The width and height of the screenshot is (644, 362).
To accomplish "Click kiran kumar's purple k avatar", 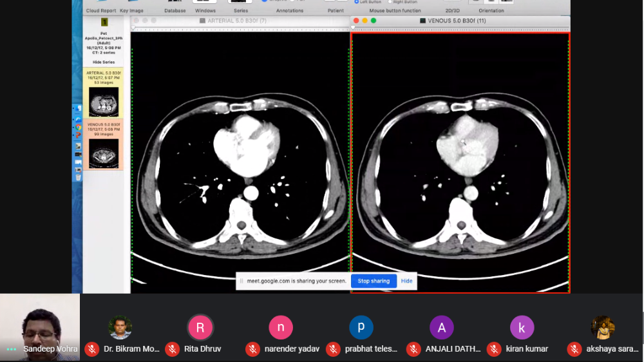I will tap(522, 327).
